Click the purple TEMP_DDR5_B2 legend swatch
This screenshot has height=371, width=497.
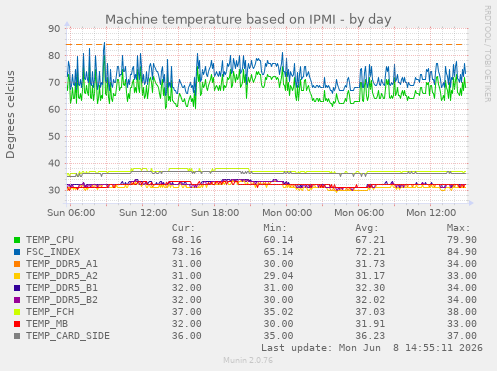coord(17,300)
